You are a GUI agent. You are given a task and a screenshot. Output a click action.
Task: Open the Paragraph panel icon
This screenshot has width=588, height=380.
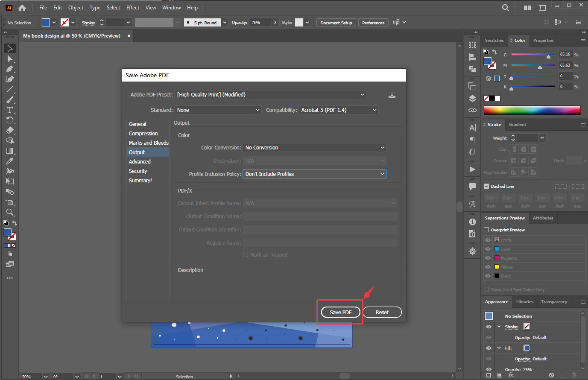472,140
